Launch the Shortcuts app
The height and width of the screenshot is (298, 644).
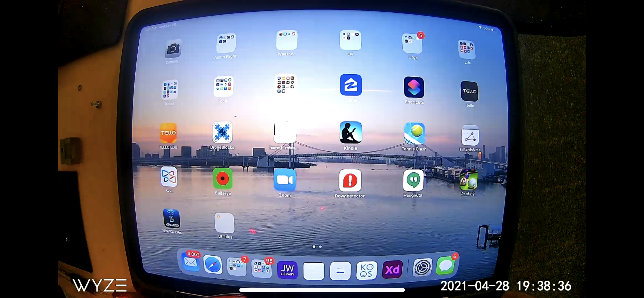(414, 87)
